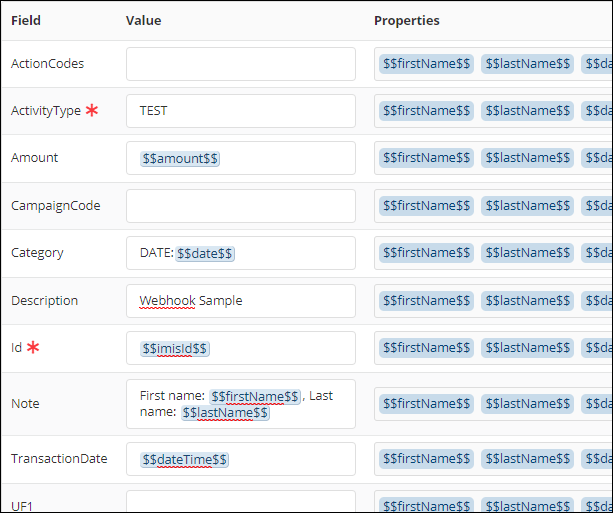Screen dimensions: 613x513
Task: Choose $$firstName$$ property chip in Amount row
Action: [x=426, y=158]
